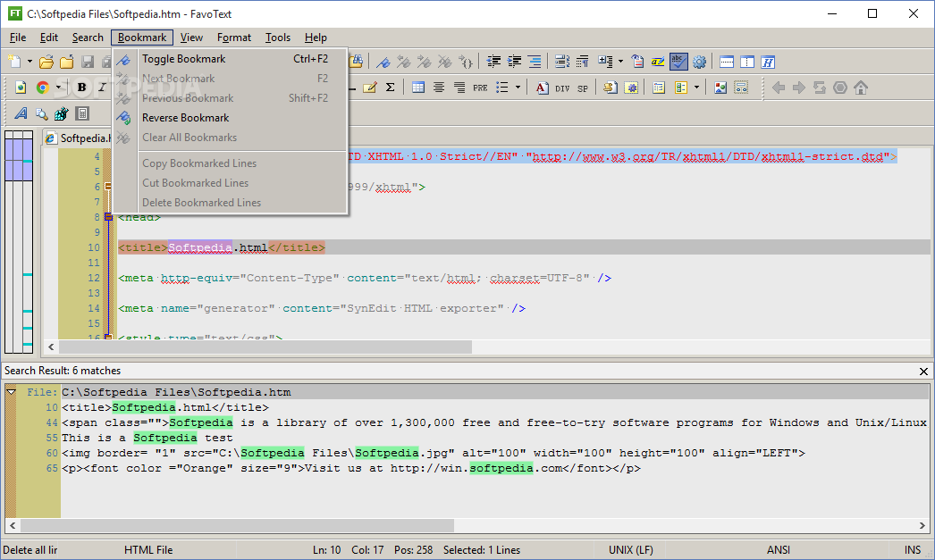Image resolution: width=935 pixels, height=560 pixels.
Task: Open the Help menu
Action: click(x=316, y=38)
